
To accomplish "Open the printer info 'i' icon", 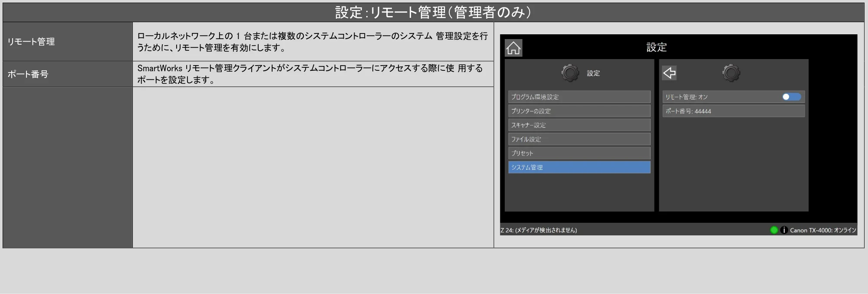I will click(784, 230).
